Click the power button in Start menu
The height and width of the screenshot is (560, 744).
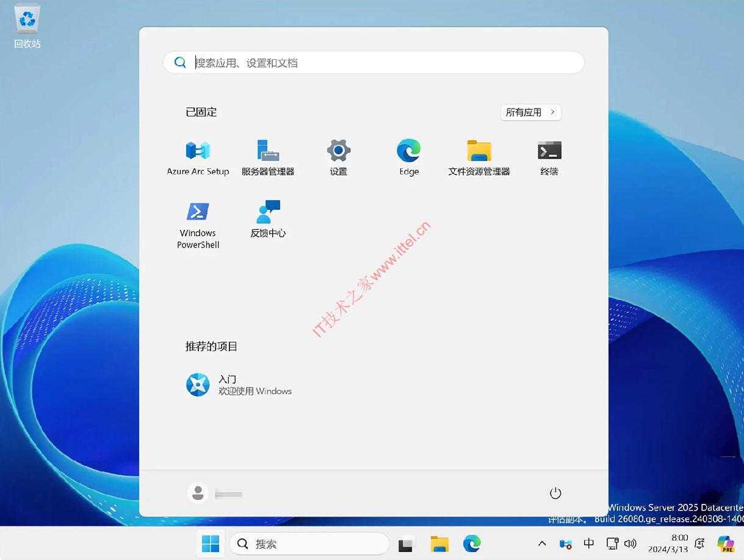[555, 494]
